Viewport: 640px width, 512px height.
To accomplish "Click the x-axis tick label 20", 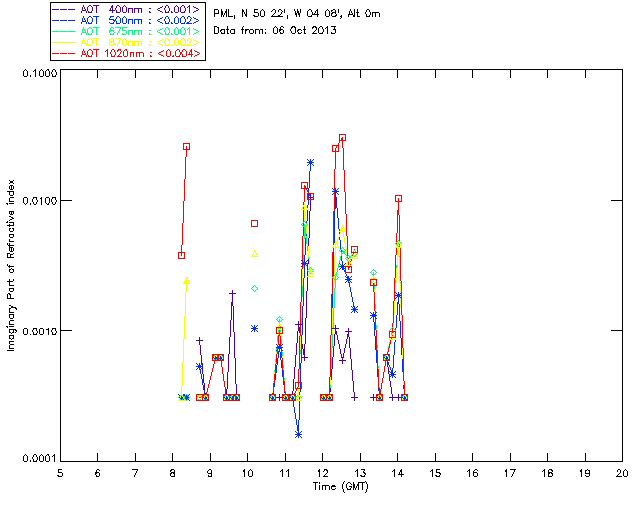I will 622,473.
